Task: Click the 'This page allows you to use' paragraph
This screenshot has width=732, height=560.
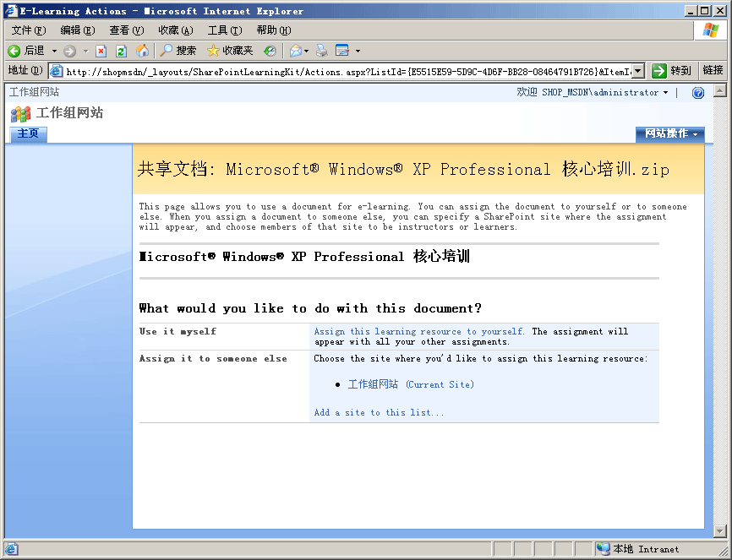Action: [x=412, y=216]
